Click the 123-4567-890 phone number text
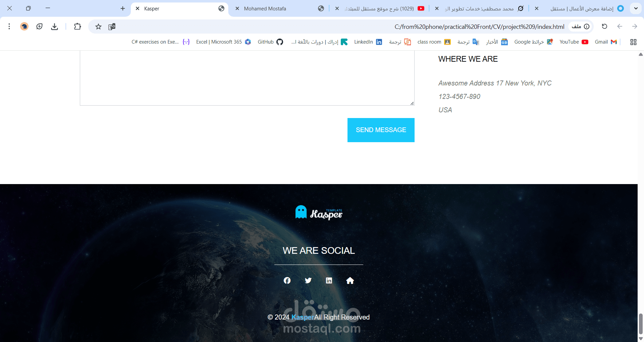The height and width of the screenshot is (342, 644). [x=459, y=97]
